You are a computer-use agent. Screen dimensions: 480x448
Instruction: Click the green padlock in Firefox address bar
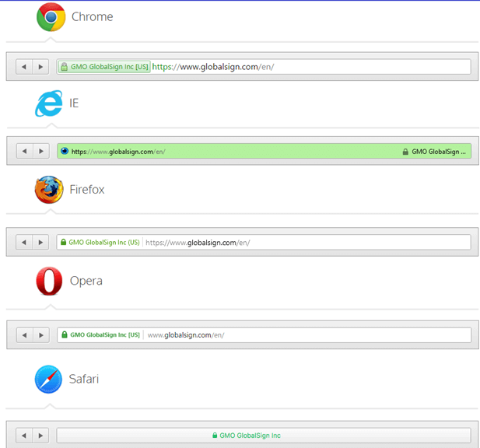[x=63, y=242]
